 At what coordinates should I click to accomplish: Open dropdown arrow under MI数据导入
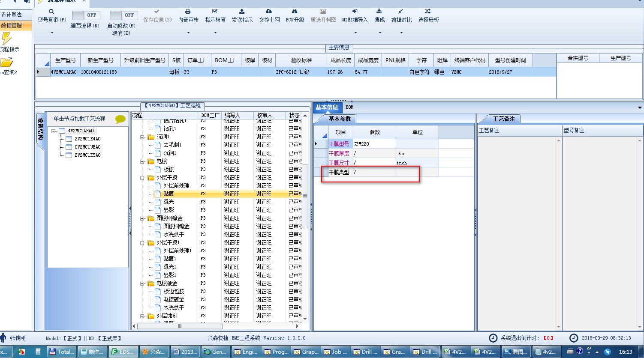355,33
